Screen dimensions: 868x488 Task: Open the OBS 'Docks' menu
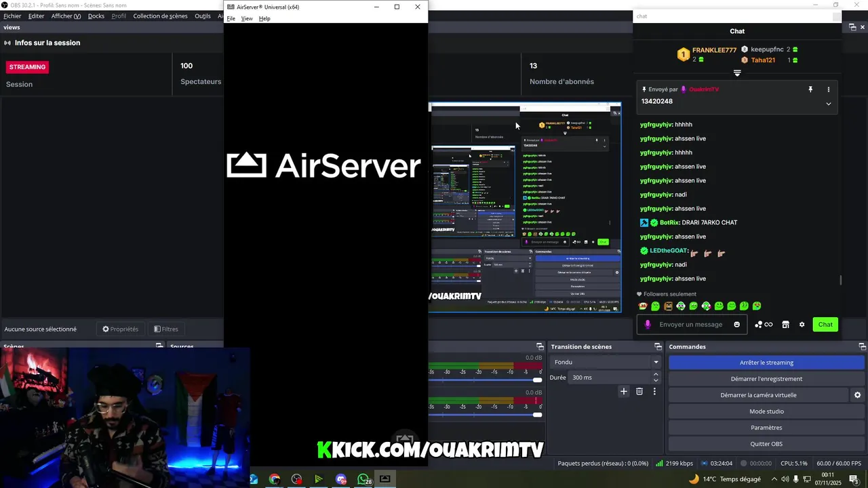pyautogui.click(x=96, y=16)
